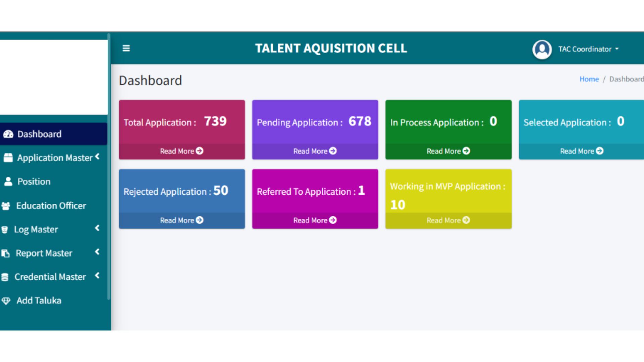Select the Credential Master database icon
The image size is (644, 362).
pyautogui.click(x=5, y=277)
